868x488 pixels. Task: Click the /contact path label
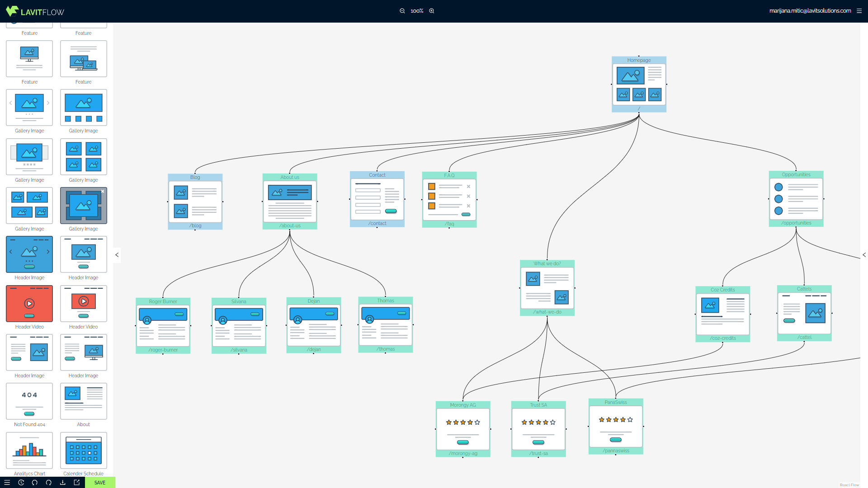377,223
